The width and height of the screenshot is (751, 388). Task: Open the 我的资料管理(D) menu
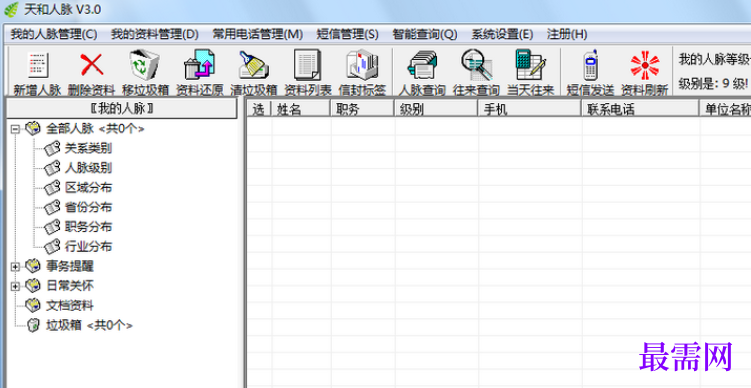coord(155,34)
